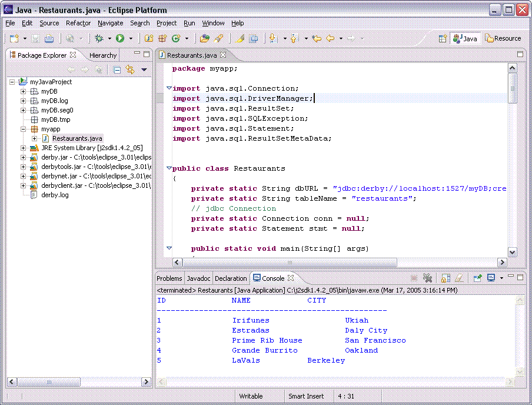Image resolution: width=532 pixels, height=405 pixels.
Task: Expand the myDB folder node
Action: [x=24, y=91]
